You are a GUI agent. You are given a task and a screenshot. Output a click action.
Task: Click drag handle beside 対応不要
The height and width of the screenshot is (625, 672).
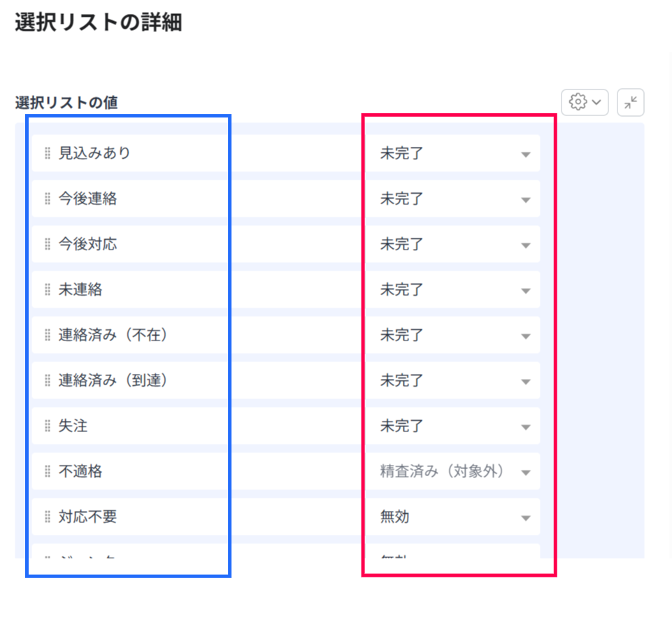[x=48, y=517]
